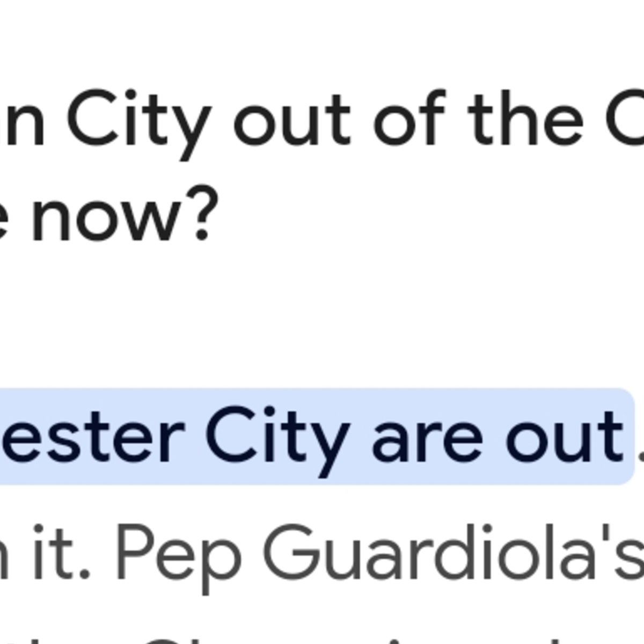The width and height of the screenshot is (644, 644).
Task: Click the word "the" in the question heading
Action: (x=525, y=118)
